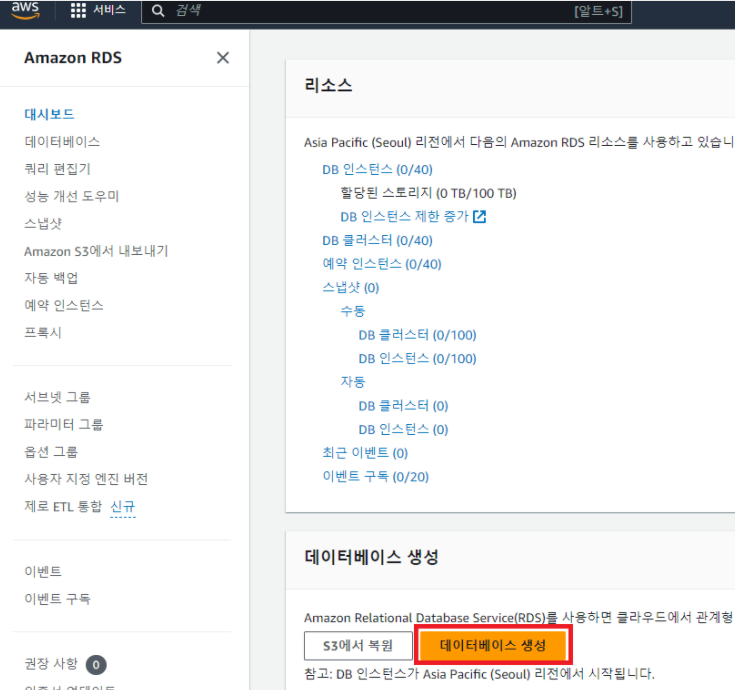
Task: Open 예약 인스턴스 (0/40) resource link
Action: tap(382, 264)
